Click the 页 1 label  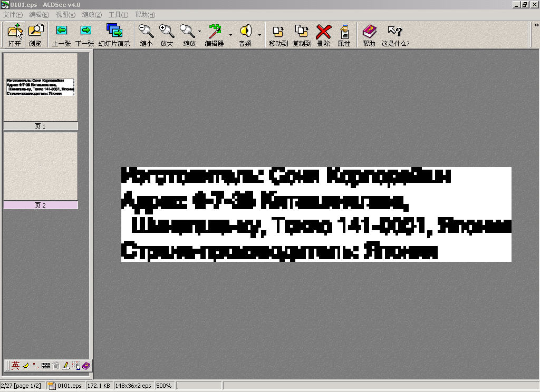point(40,126)
